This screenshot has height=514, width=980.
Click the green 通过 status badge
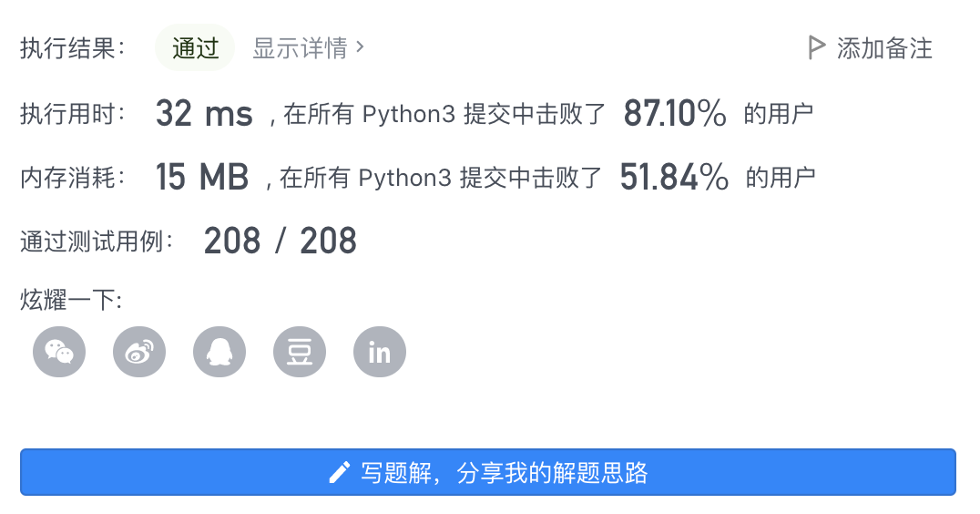[195, 48]
